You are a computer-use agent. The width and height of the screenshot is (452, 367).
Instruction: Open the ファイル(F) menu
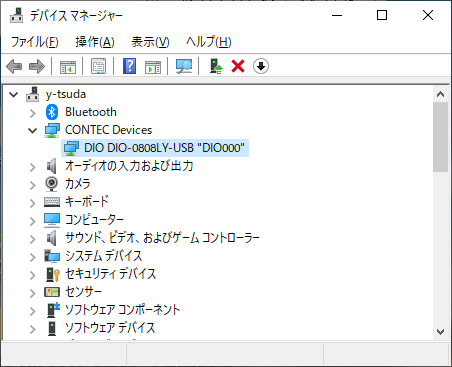point(35,42)
